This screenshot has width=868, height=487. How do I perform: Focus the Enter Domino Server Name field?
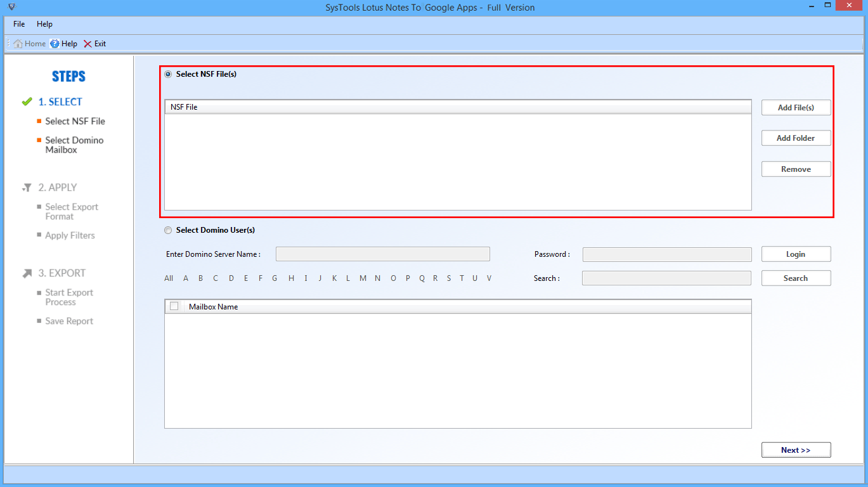[x=383, y=254]
